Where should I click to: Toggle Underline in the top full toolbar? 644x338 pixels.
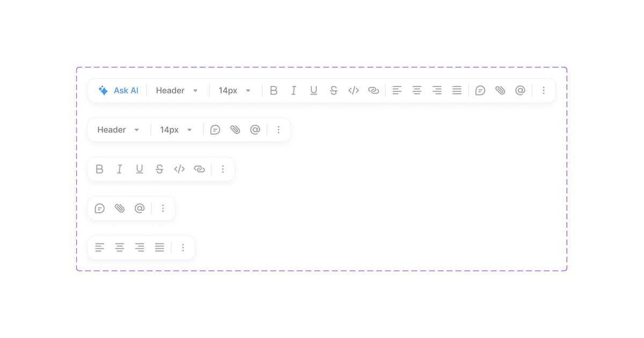[x=313, y=90]
